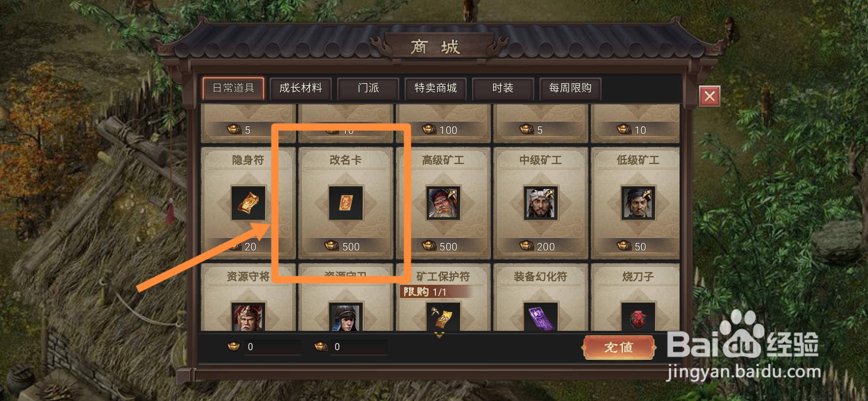This screenshot has height=401, width=868.
Task: Choose the 高级矿工 miner portrait
Action: pyautogui.click(x=443, y=203)
